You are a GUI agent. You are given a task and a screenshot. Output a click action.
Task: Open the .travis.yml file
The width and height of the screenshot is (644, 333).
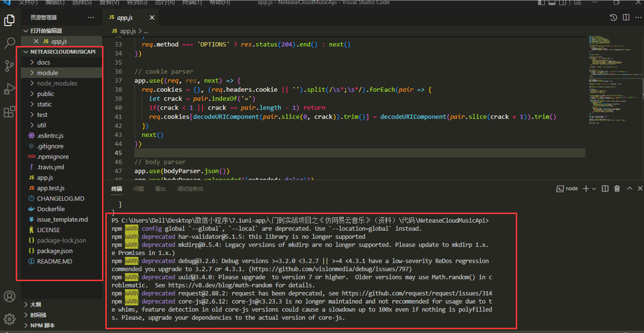pyautogui.click(x=62, y=167)
